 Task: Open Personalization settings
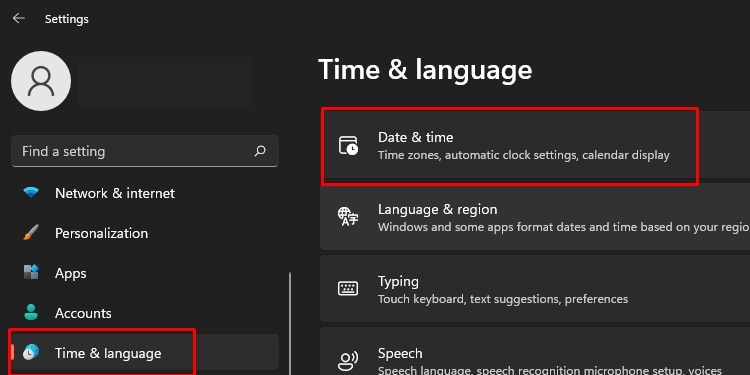coord(145,233)
